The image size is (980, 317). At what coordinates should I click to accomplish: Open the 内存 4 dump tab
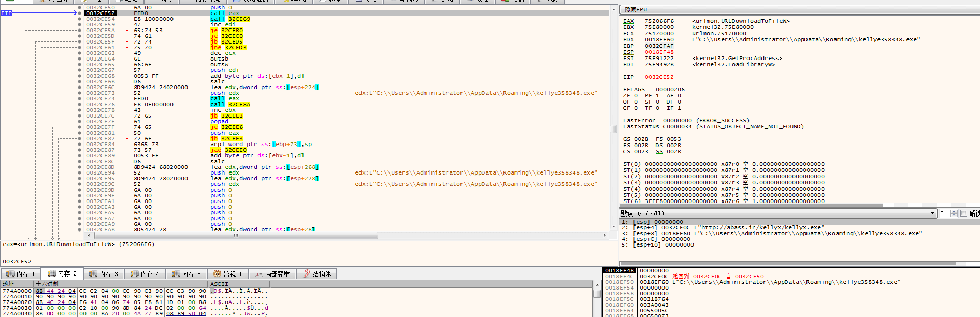point(145,273)
